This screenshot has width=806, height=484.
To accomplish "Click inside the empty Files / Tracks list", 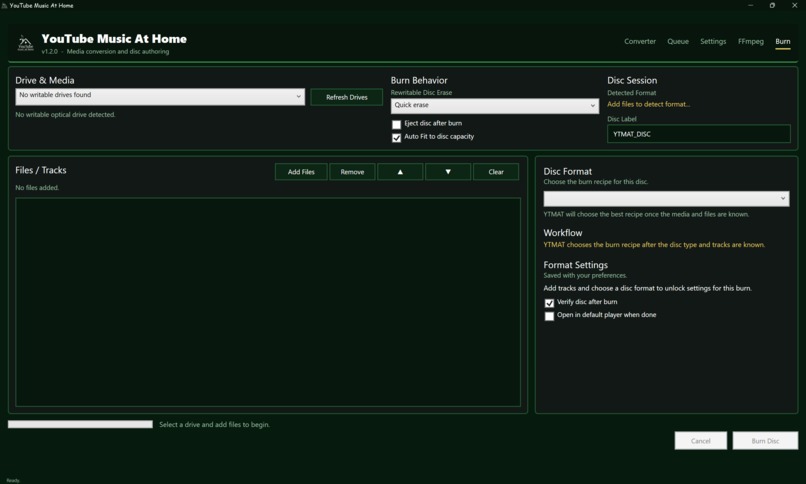I will coord(268,302).
